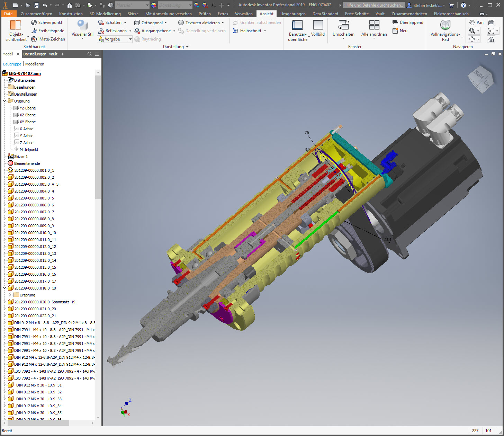Switch to the Zusammenfügen ribbon tab

(36, 14)
